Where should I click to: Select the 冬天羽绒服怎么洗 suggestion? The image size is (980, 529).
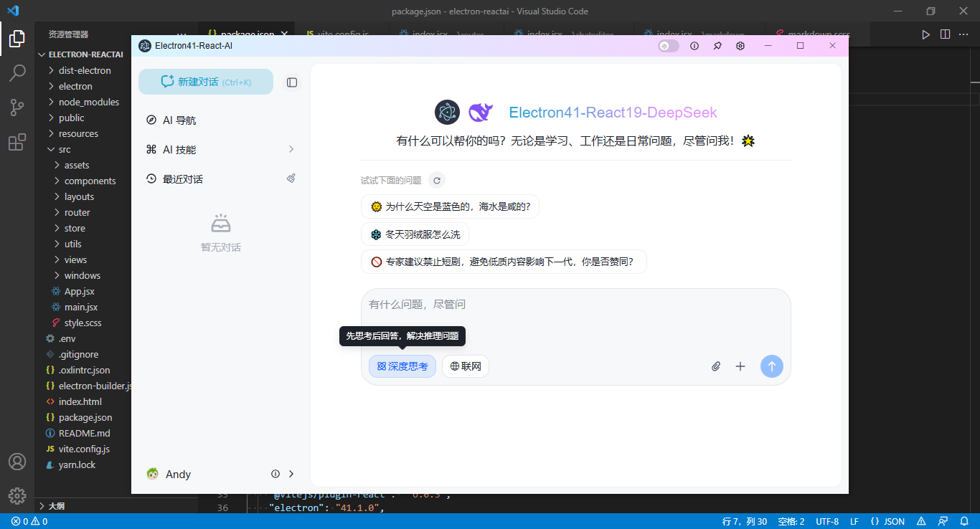click(x=415, y=234)
